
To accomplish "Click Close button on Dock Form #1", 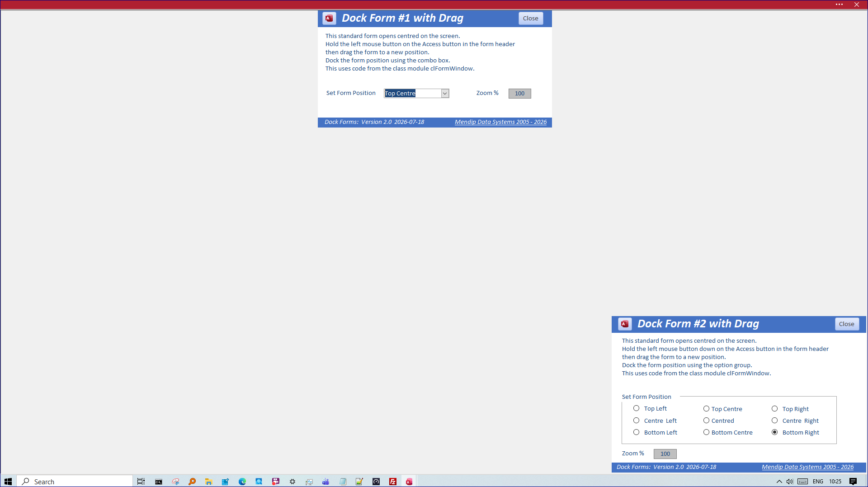I will point(530,19).
